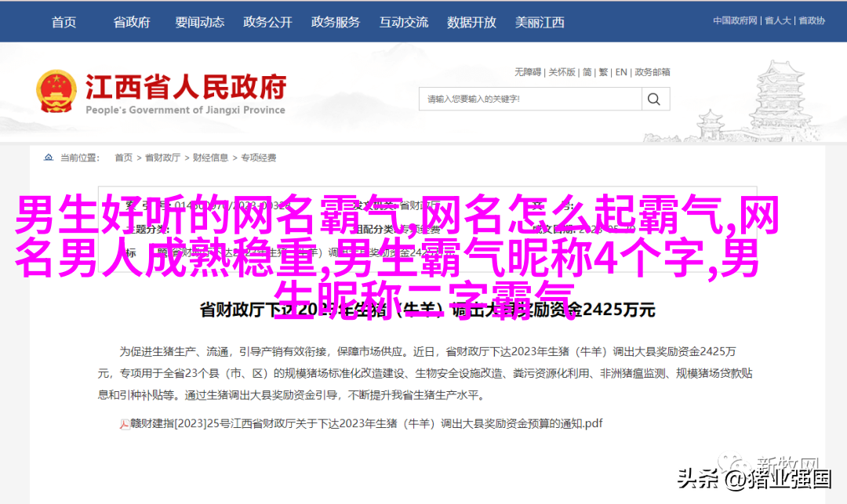
Task: Open the 赣财建指[2023]25号 PDF attachment link
Action: 366,423
